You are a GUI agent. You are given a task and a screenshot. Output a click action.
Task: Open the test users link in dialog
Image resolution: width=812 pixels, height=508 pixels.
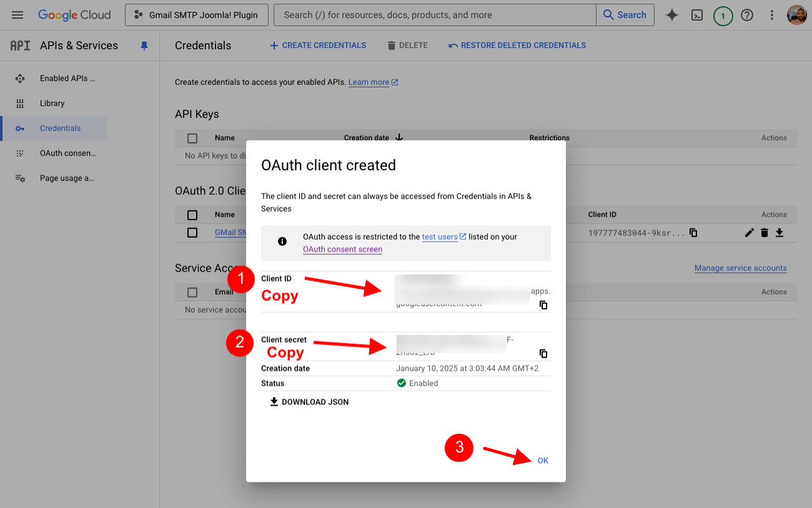click(444, 237)
